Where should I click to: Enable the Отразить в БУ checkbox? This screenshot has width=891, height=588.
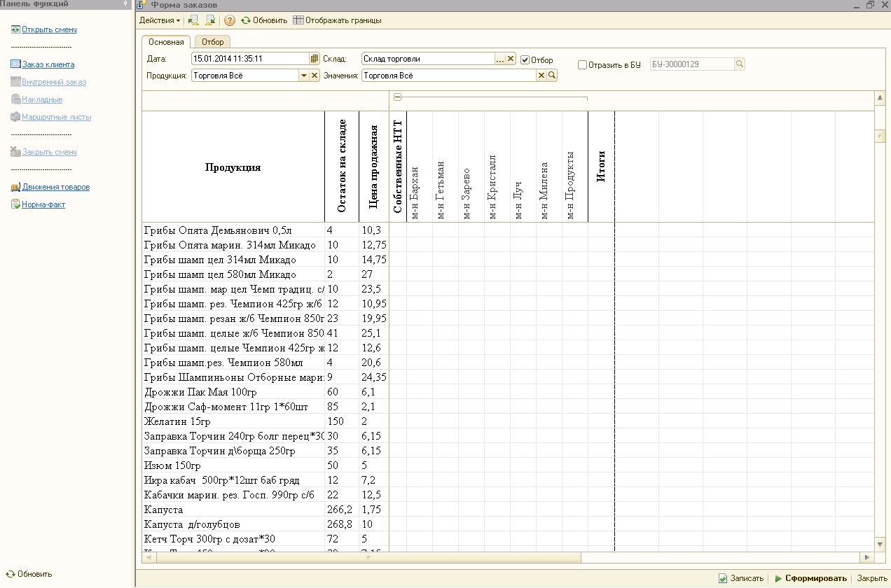point(582,65)
